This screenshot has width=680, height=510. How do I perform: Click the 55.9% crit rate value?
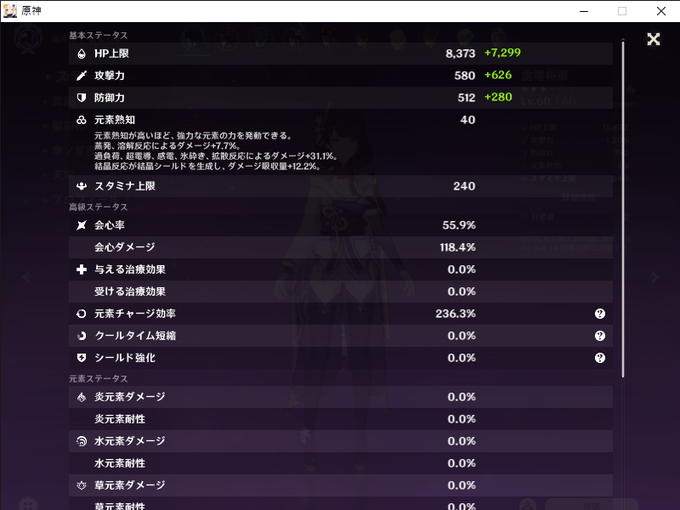(x=459, y=226)
